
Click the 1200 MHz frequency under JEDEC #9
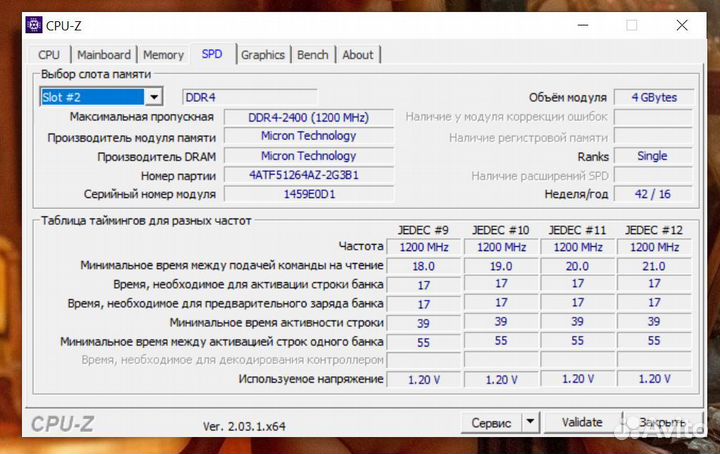[424, 247]
